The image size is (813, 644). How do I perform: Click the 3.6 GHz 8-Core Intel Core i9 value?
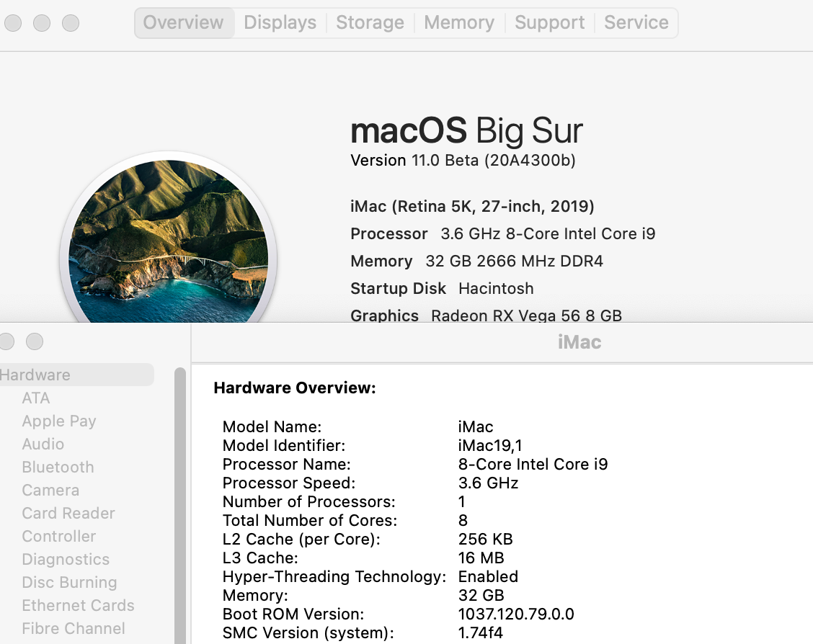click(x=548, y=233)
